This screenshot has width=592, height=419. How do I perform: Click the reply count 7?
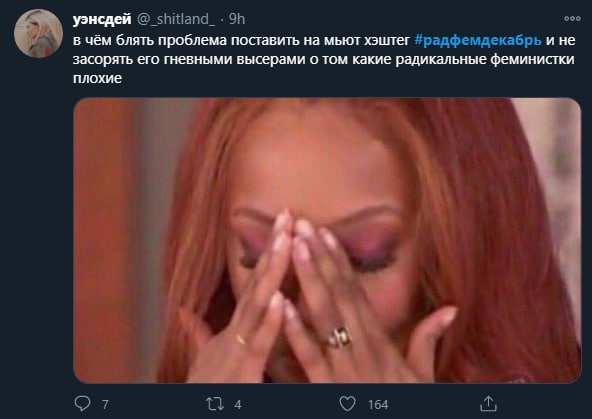pyautogui.click(x=105, y=405)
